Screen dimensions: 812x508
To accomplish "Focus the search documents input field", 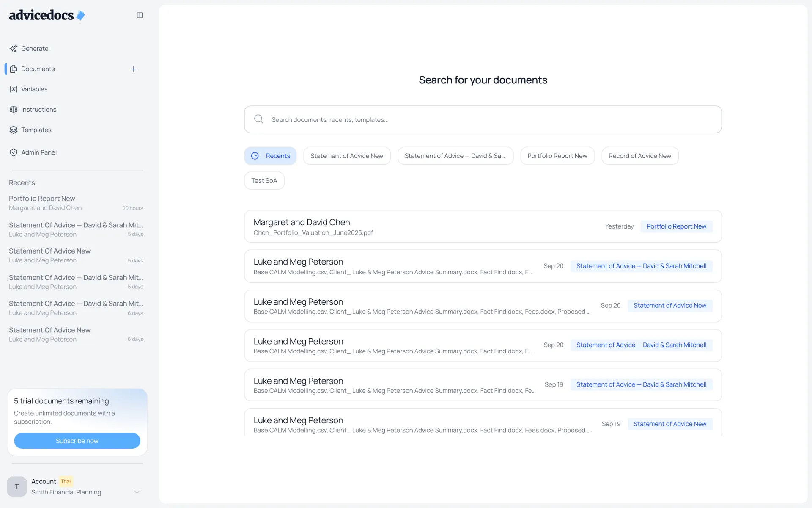I will coord(483,119).
